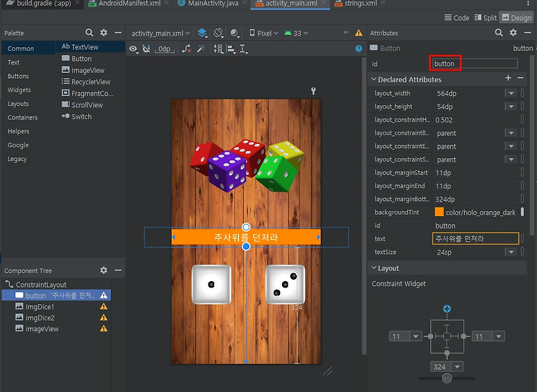Minimize the Palette panel

click(118, 32)
